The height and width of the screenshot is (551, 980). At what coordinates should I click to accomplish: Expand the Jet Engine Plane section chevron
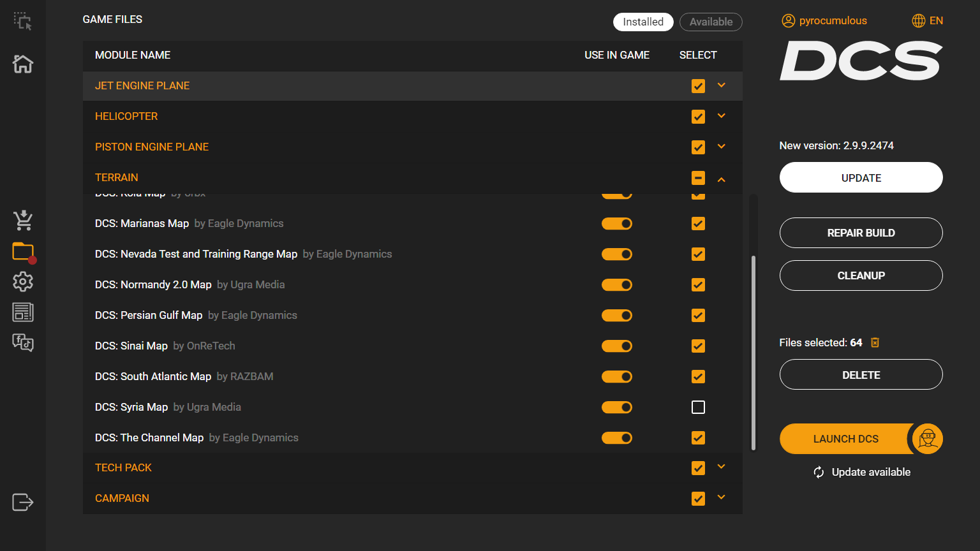pos(722,85)
